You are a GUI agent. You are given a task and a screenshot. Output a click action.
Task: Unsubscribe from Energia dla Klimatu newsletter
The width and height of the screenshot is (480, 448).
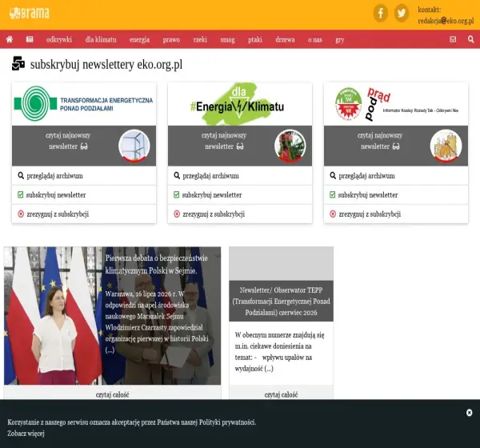click(x=240, y=214)
